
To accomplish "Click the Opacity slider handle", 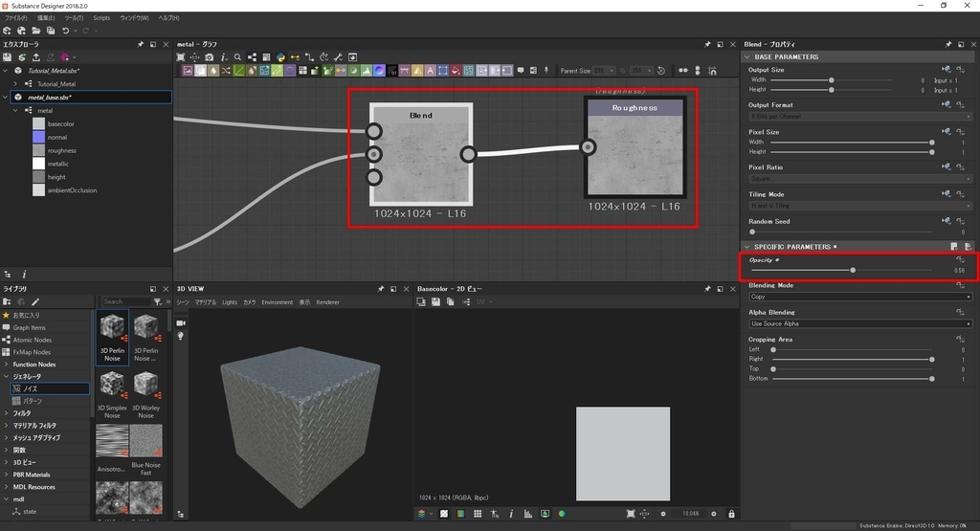I will (x=853, y=270).
